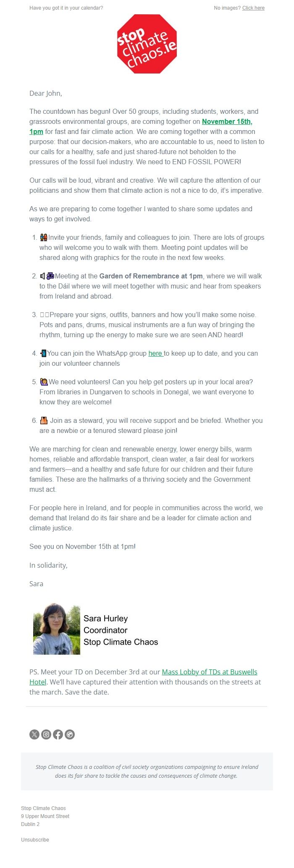
Task: Open the 'November 15th, 1pm' link
Action: pos(227,122)
